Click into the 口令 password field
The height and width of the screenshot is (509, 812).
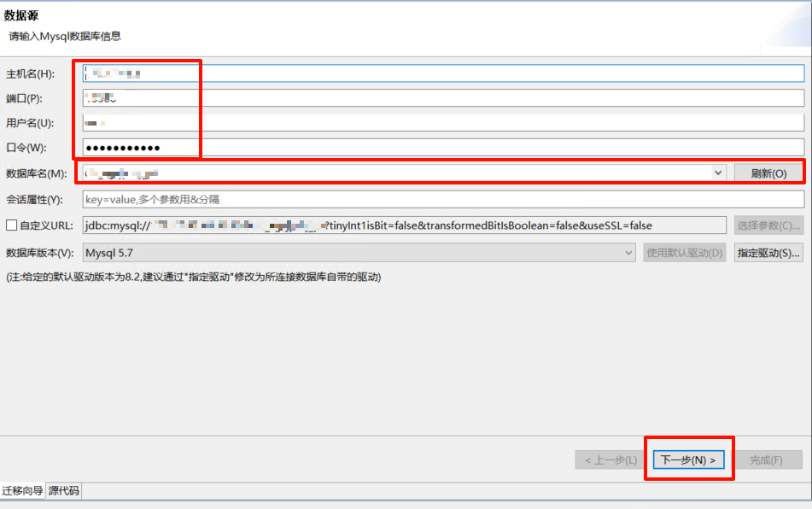[x=442, y=148]
